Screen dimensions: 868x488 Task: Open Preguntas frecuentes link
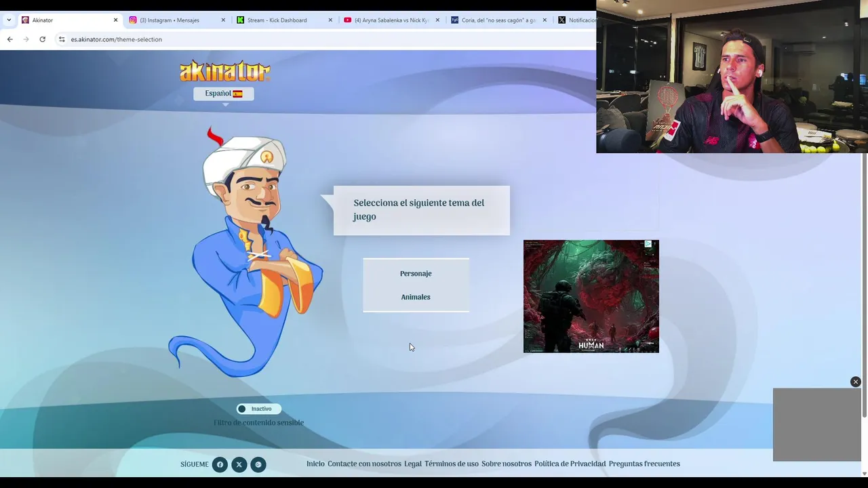point(644,464)
